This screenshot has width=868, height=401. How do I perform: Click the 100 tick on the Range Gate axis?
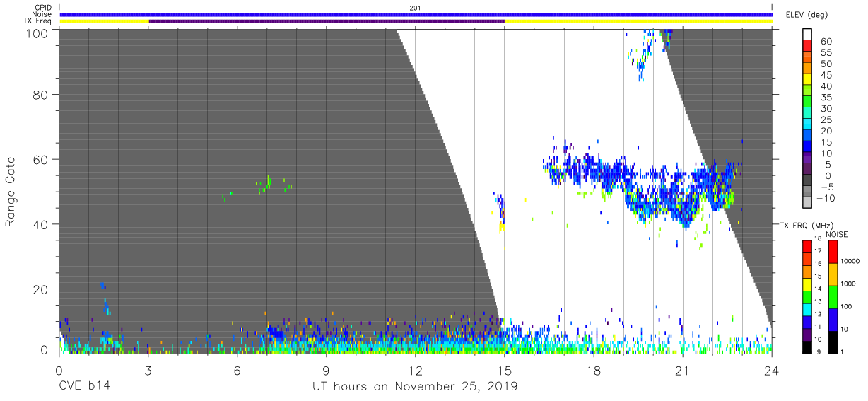click(37, 33)
